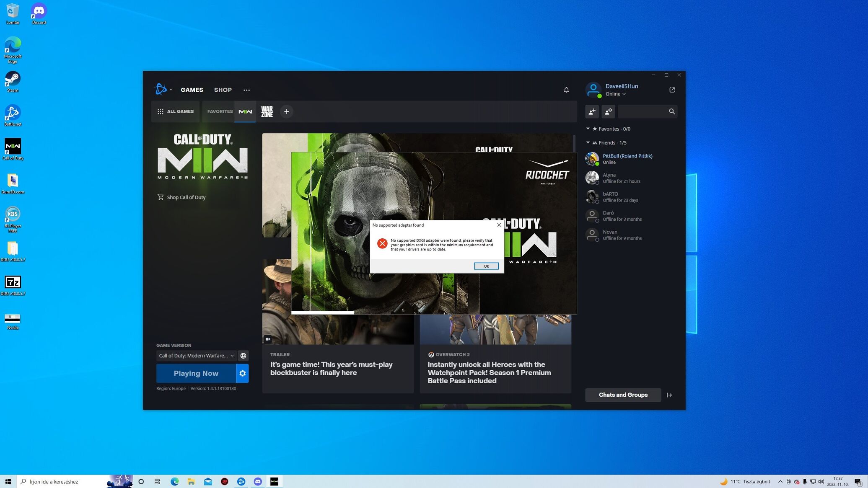Click the Call of Duty MWII logo

click(202, 156)
